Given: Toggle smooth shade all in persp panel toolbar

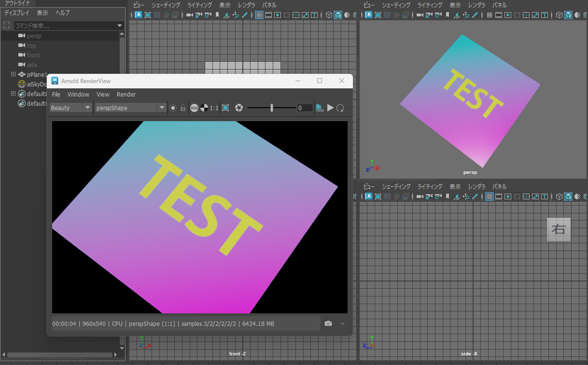Looking at the screenshot, I should click(x=568, y=15).
